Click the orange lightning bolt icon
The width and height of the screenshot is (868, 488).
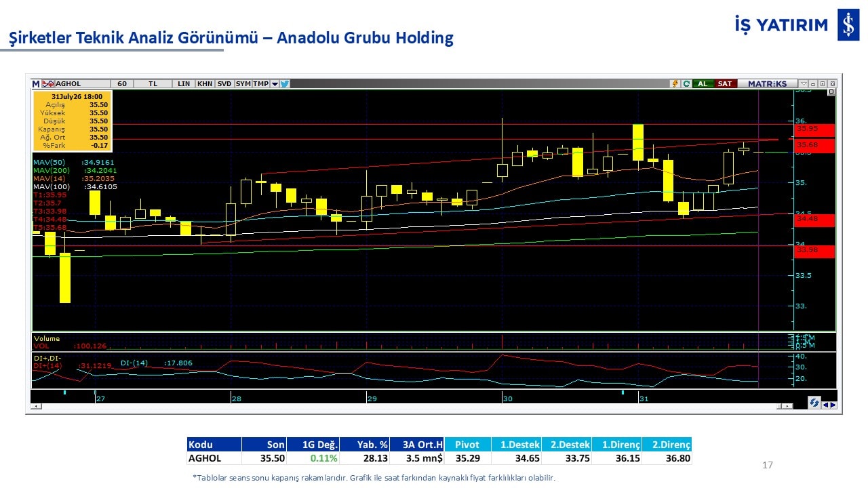675,84
